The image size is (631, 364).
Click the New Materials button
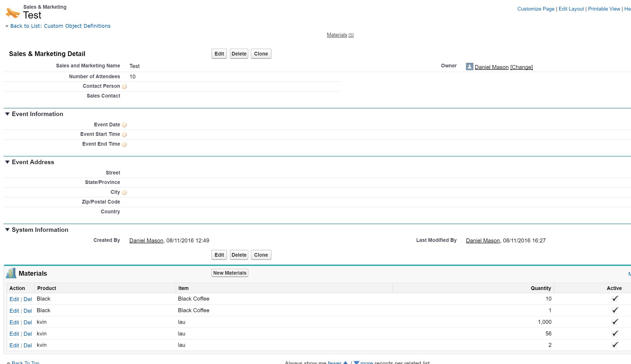coord(230,273)
